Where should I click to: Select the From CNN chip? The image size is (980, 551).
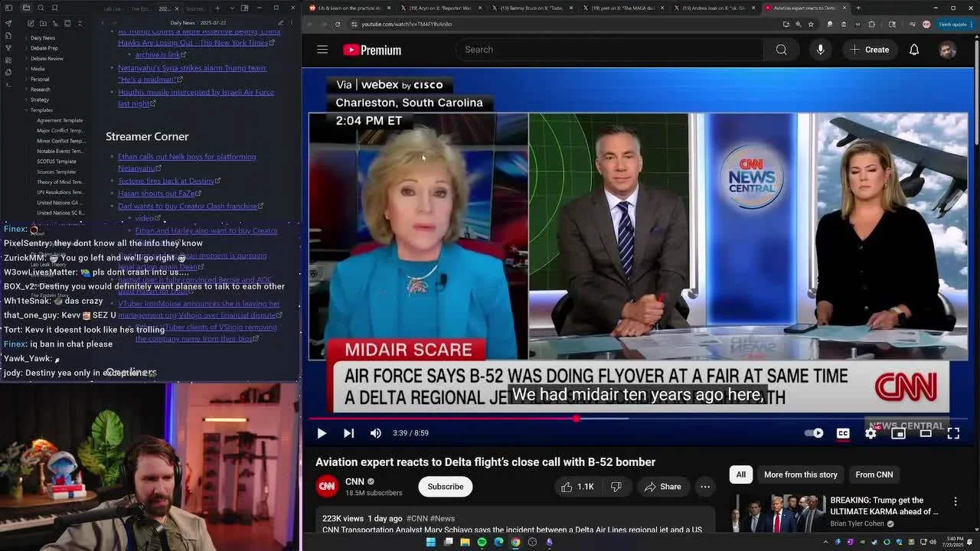coord(874,474)
